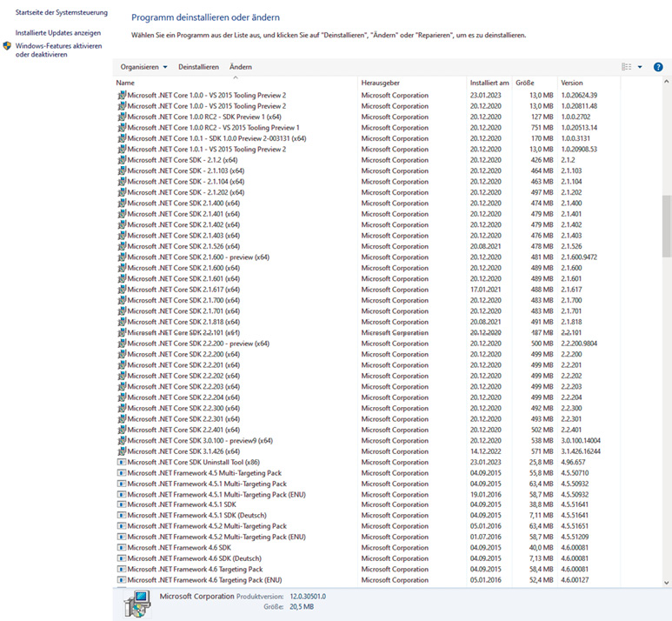Select Microsoft .NET Core SDK 2.1.601 (x64)
Viewport: 672px width, 621px height.
[183, 278]
